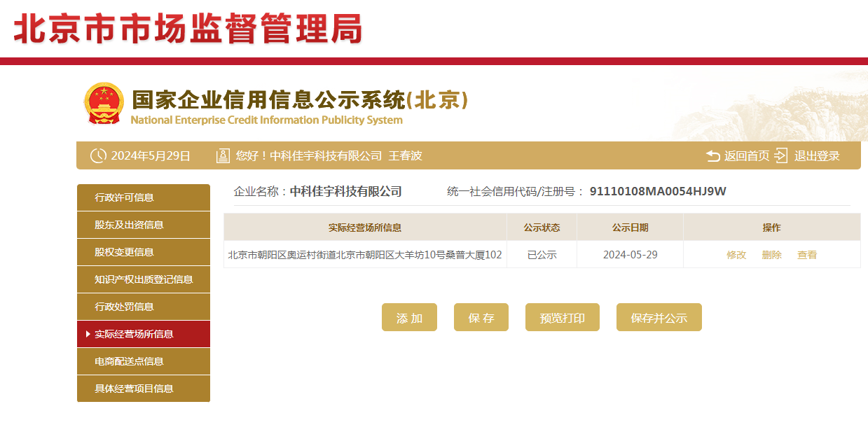Select 股权变更信息 in the sidebar
Viewport: 868px width, 425px height.
(x=144, y=252)
